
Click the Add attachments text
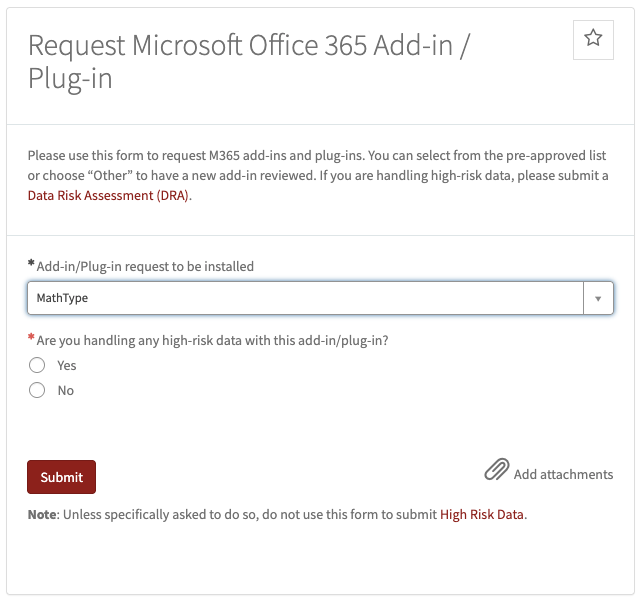(563, 474)
